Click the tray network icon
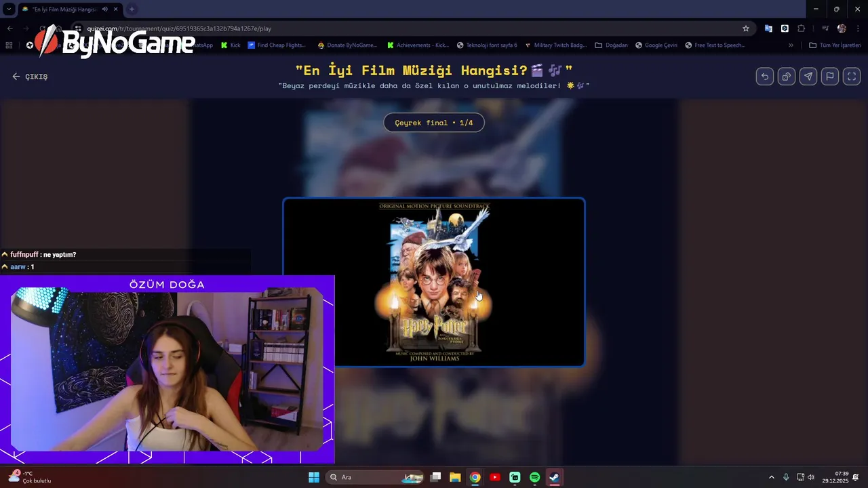 (800, 477)
